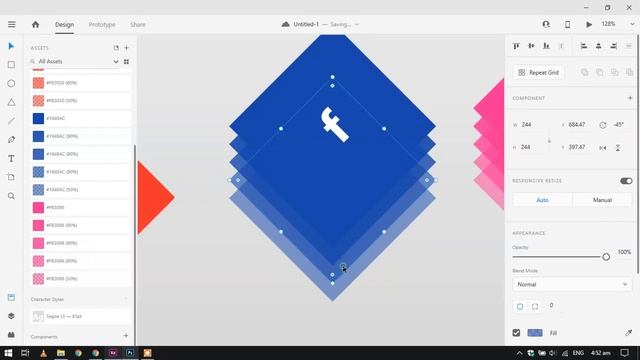
Task: Toggle the lock aspect ratio icon
Action: point(549,140)
